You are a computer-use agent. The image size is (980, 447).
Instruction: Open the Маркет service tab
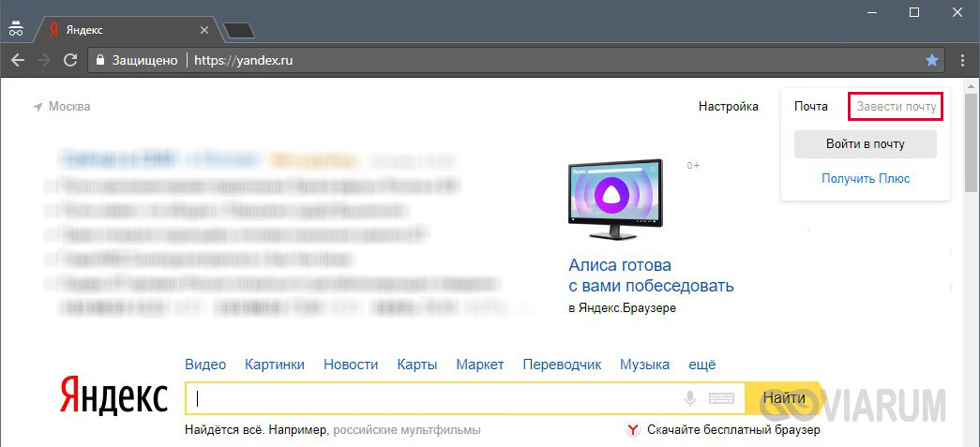[480, 365]
